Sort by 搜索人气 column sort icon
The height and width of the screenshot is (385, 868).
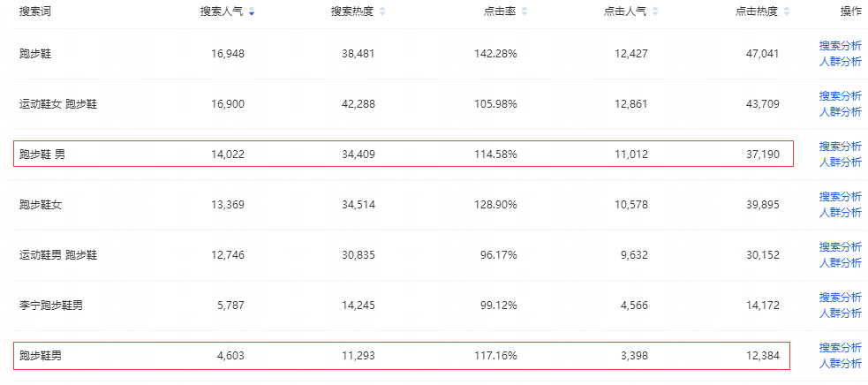[x=253, y=11]
